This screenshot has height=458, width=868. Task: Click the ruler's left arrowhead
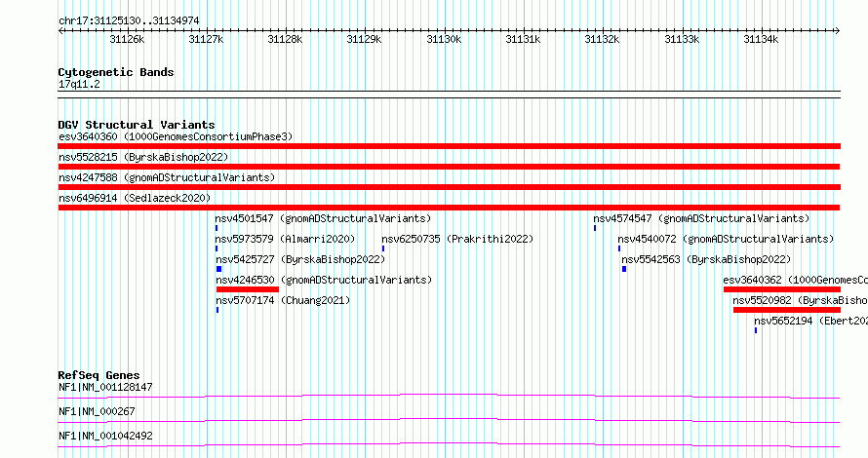tap(60, 31)
